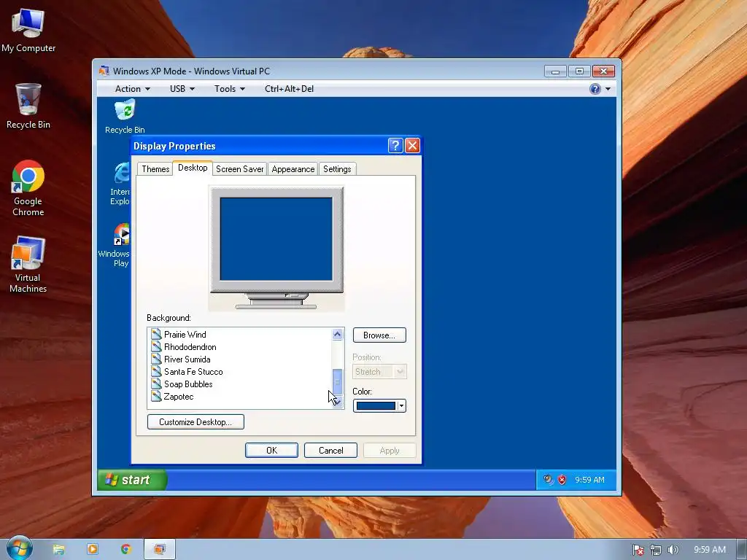747x560 pixels.
Task: Open the help dropdown arrow in toolbar
Action: (x=608, y=89)
